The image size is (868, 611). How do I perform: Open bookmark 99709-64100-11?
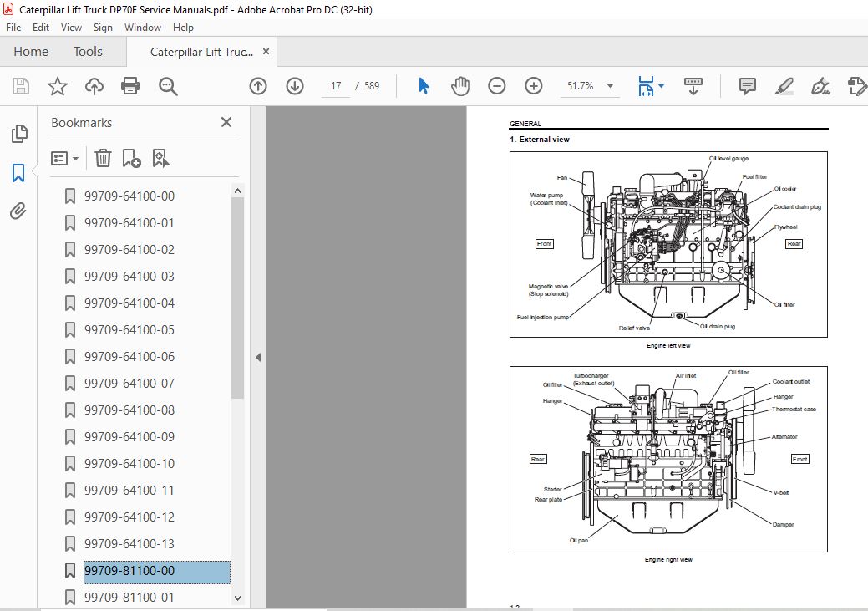click(129, 491)
